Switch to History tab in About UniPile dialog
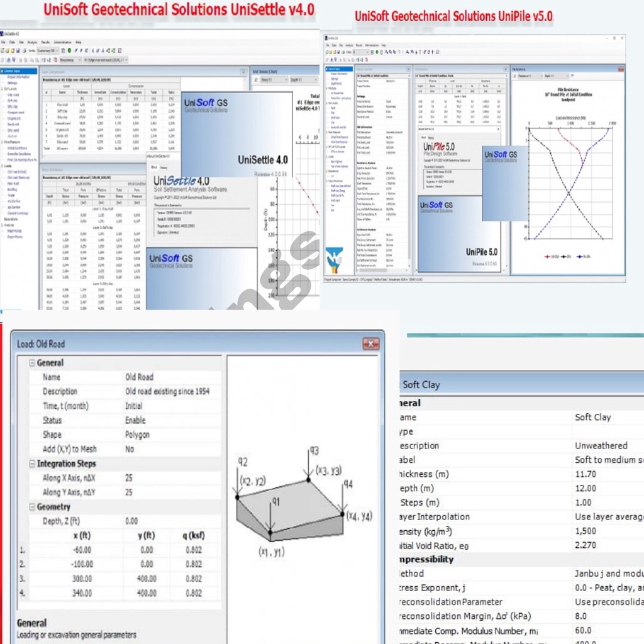Viewport: 644px width, 644px height. tap(431, 138)
